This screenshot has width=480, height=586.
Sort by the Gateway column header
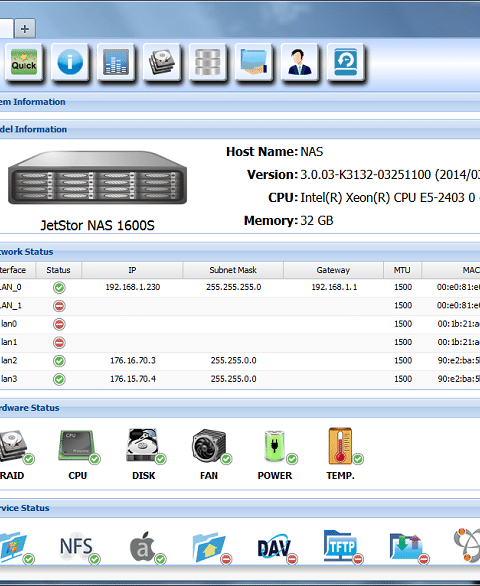coord(333,270)
